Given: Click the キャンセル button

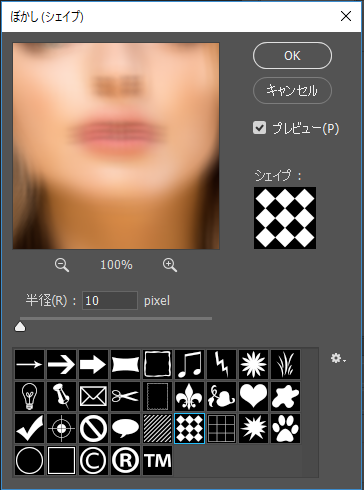Looking at the screenshot, I should [292, 90].
